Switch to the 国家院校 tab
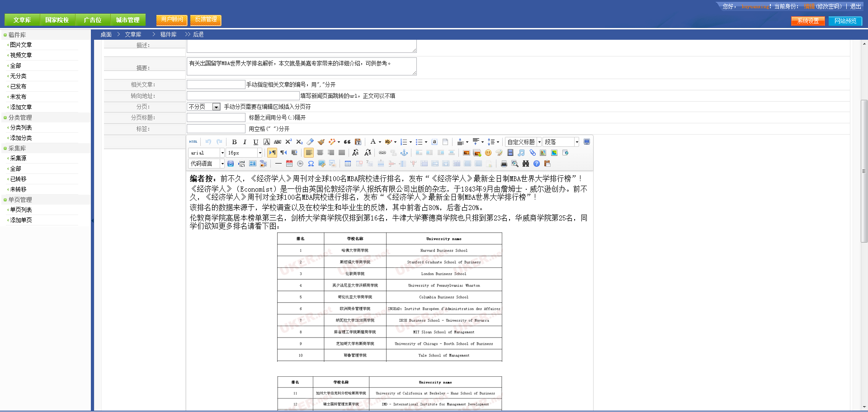868x412 pixels. tap(57, 20)
